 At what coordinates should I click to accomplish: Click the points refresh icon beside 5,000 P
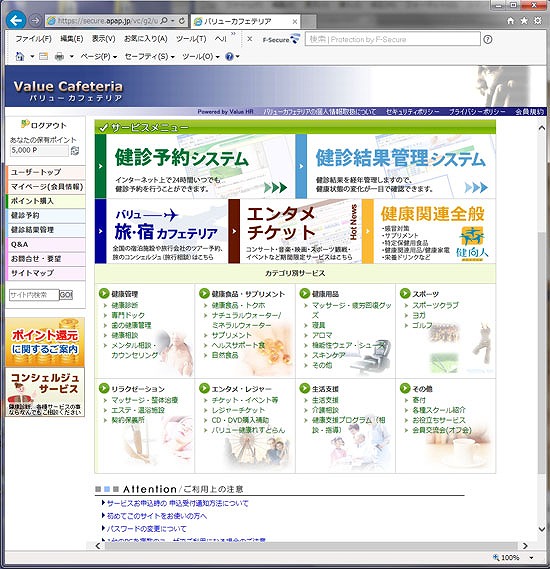(75, 151)
